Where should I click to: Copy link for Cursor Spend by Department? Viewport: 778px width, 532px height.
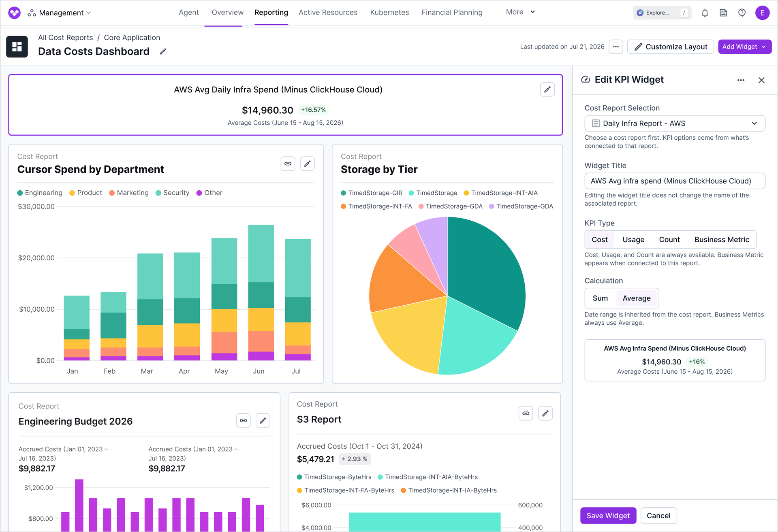(x=288, y=164)
